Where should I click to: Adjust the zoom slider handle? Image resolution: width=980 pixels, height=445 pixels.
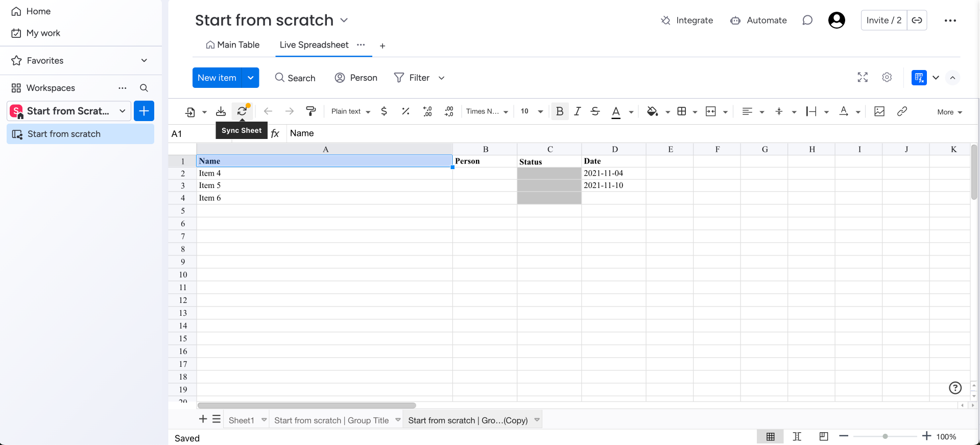885,436
